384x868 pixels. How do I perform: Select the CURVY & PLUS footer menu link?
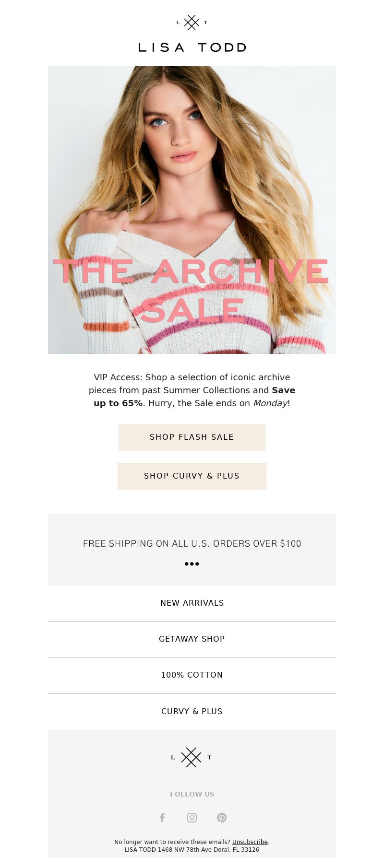192,711
